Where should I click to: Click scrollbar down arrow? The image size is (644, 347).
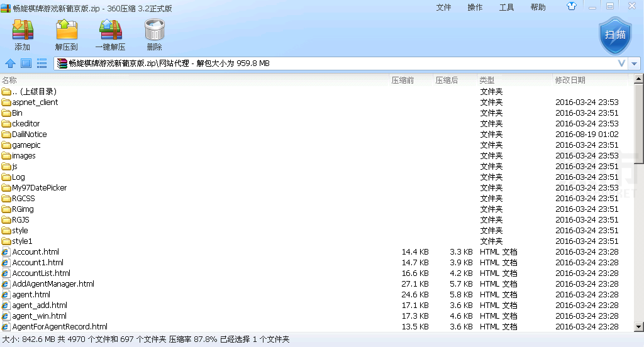tap(639, 327)
